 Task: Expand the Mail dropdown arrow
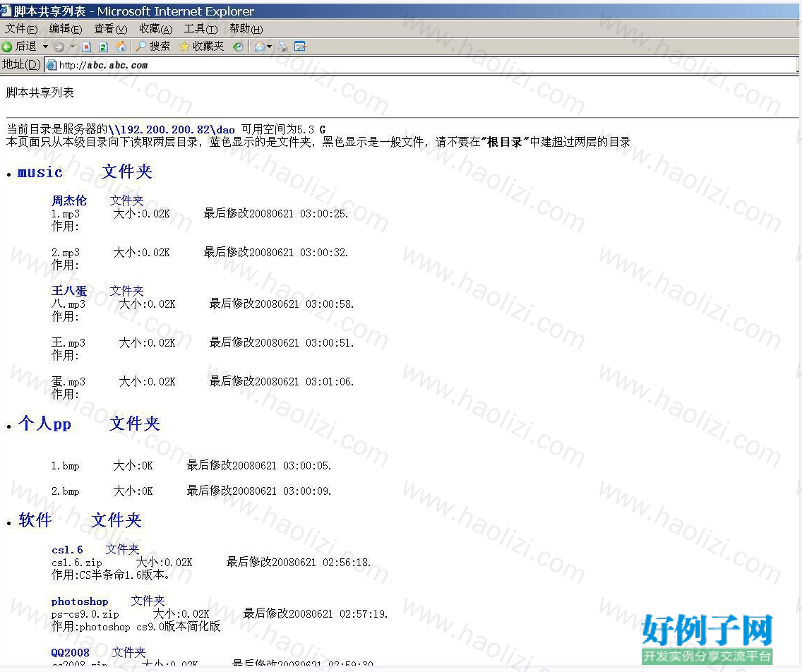tap(270, 47)
